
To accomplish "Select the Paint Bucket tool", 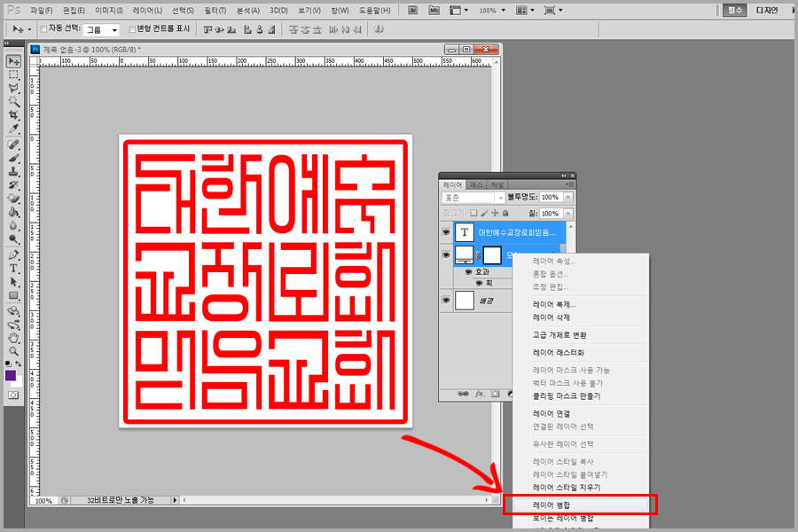I will [13, 212].
